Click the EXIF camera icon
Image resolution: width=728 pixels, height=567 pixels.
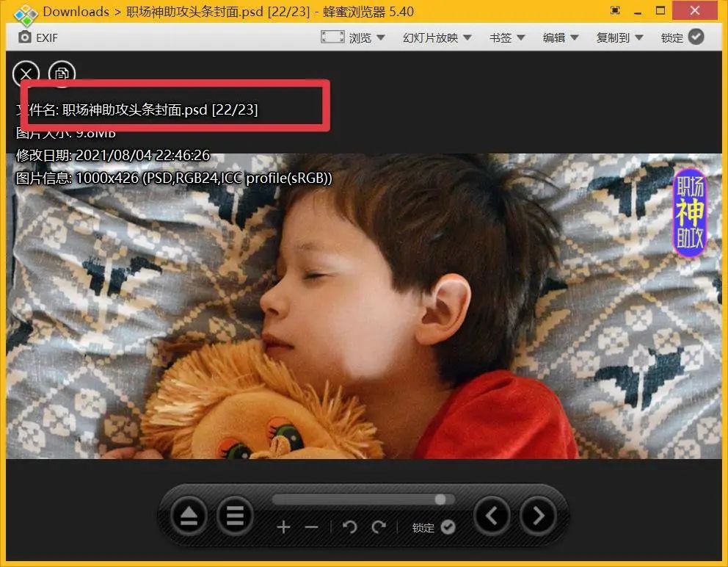click(25, 37)
